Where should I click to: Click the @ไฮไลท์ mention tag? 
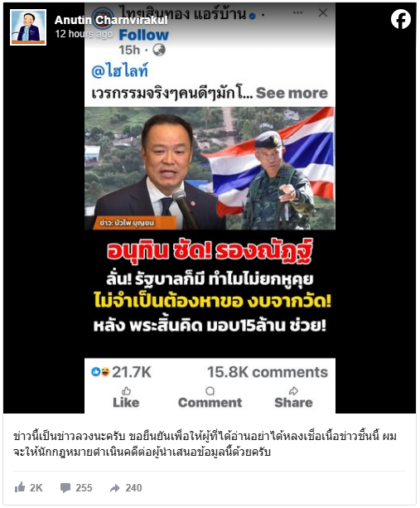(119, 70)
